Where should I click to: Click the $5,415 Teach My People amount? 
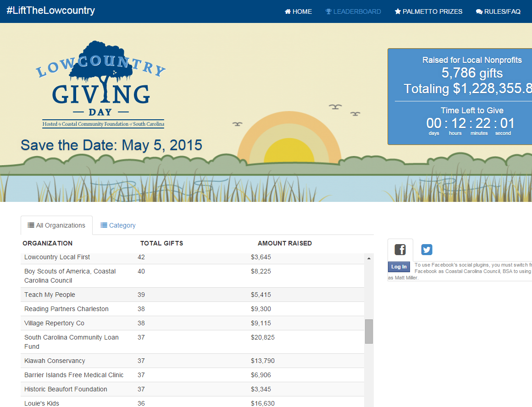click(261, 295)
